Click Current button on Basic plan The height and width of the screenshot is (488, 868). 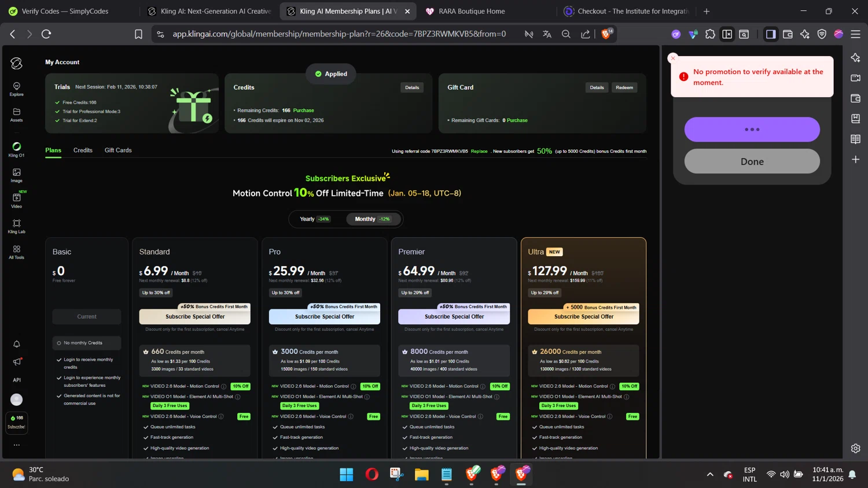point(87,317)
